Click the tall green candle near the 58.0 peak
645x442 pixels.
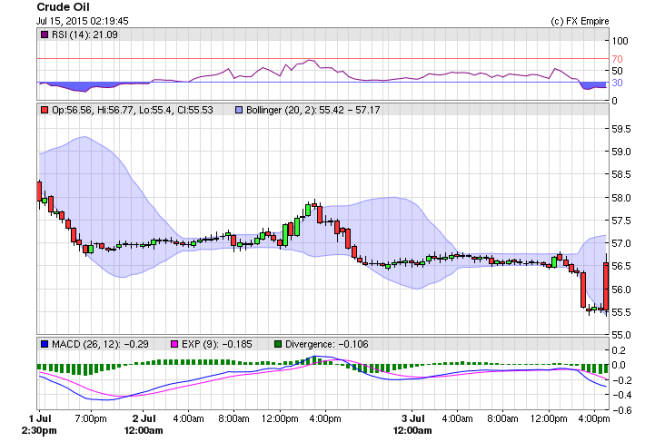(308, 210)
